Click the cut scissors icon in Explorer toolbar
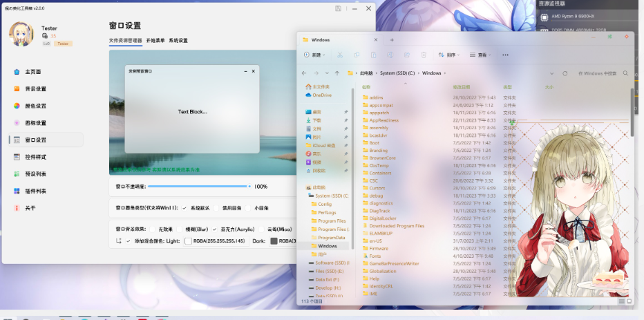 tap(340, 55)
